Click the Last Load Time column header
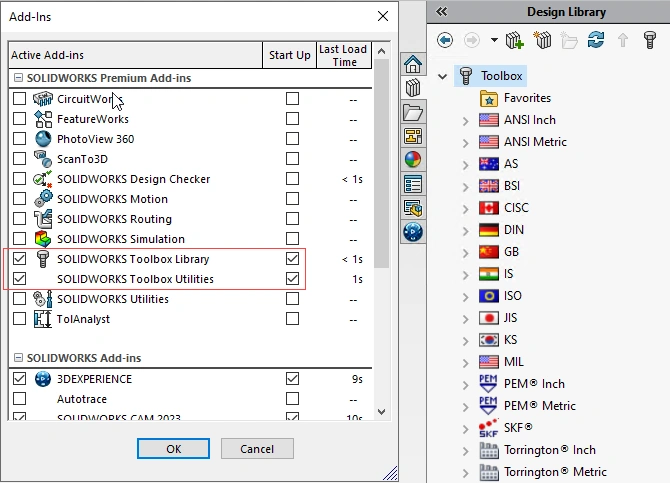This screenshot has width=670, height=483. click(x=344, y=55)
